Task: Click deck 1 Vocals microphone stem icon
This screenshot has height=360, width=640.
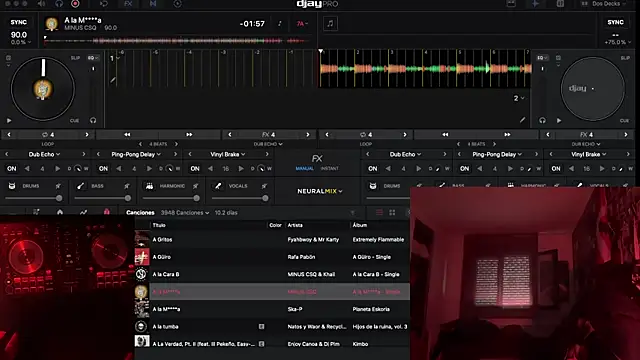Action: 218,186
